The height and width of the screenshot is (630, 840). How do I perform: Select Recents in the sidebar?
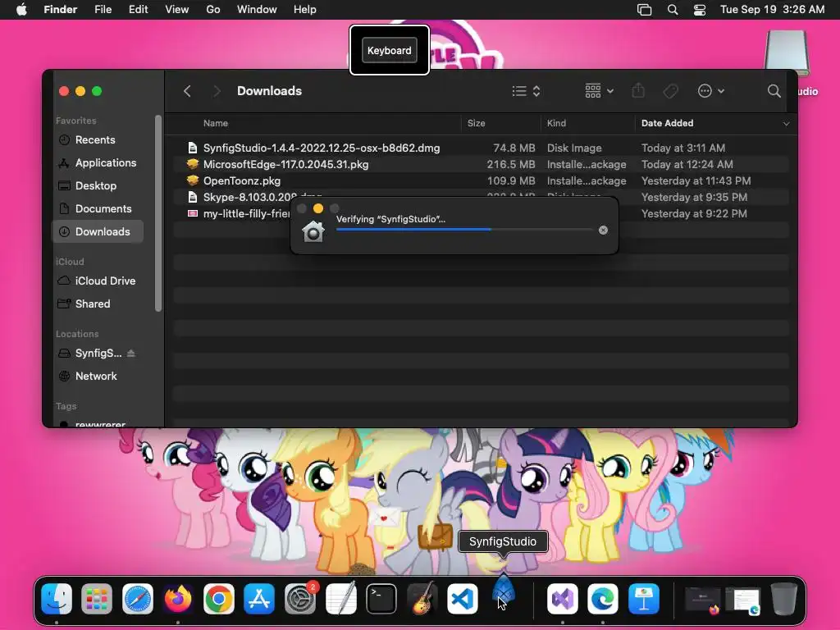98,139
